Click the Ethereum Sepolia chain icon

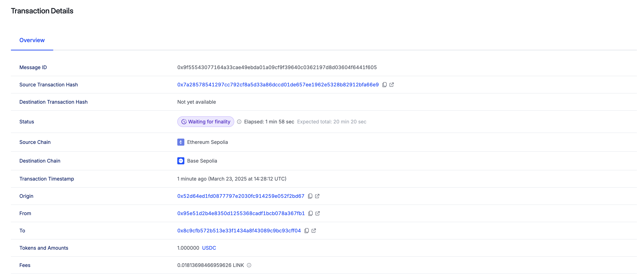click(181, 142)
